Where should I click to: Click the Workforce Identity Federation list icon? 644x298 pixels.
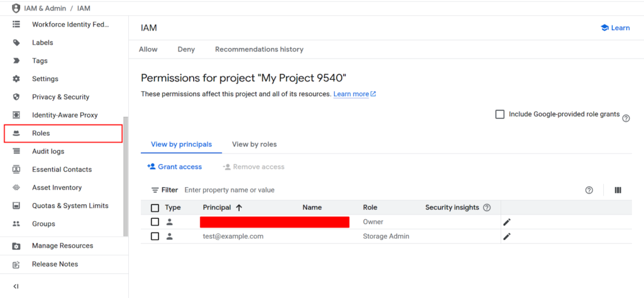(16, 25)
